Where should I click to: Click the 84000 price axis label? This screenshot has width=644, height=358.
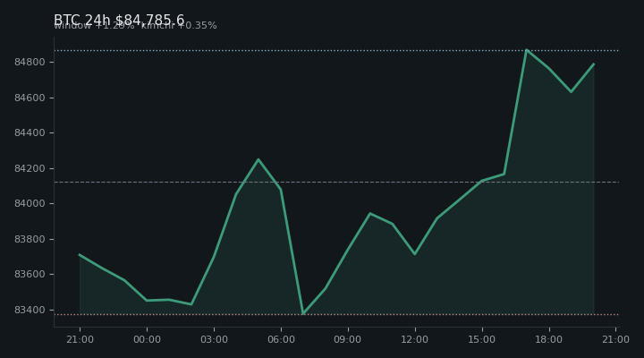(30, 203)
